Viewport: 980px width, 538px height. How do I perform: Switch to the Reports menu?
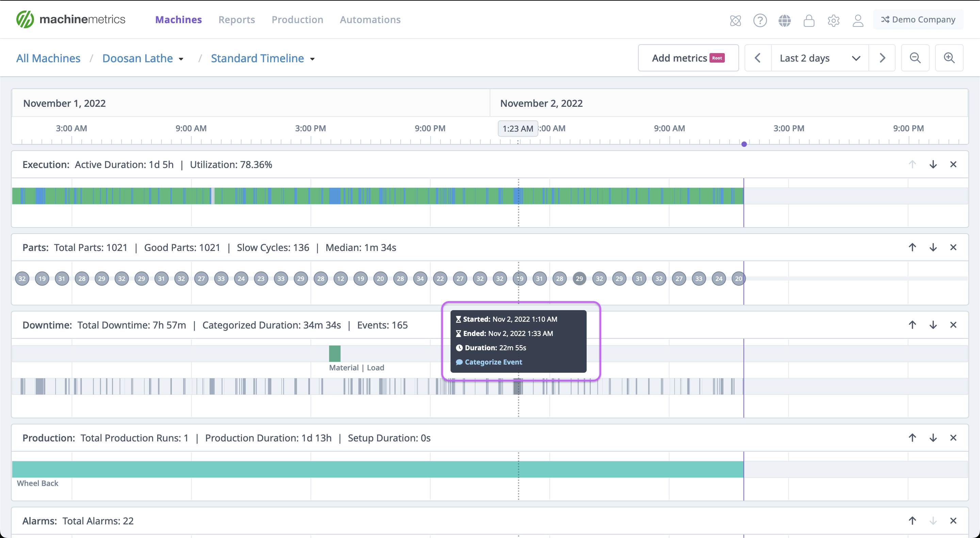[x=236, y=19]
